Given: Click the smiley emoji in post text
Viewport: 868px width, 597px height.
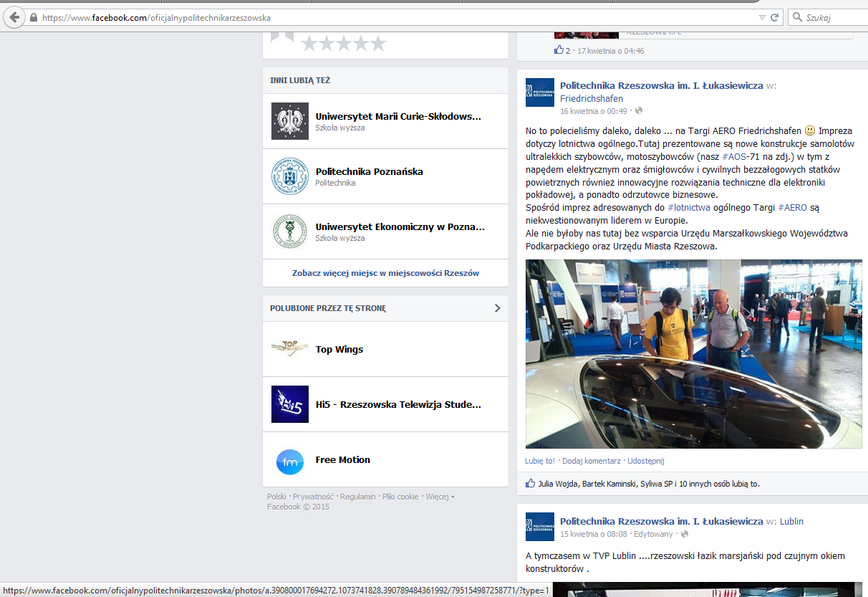Looking at the screenshot, I should click(810, 130).
